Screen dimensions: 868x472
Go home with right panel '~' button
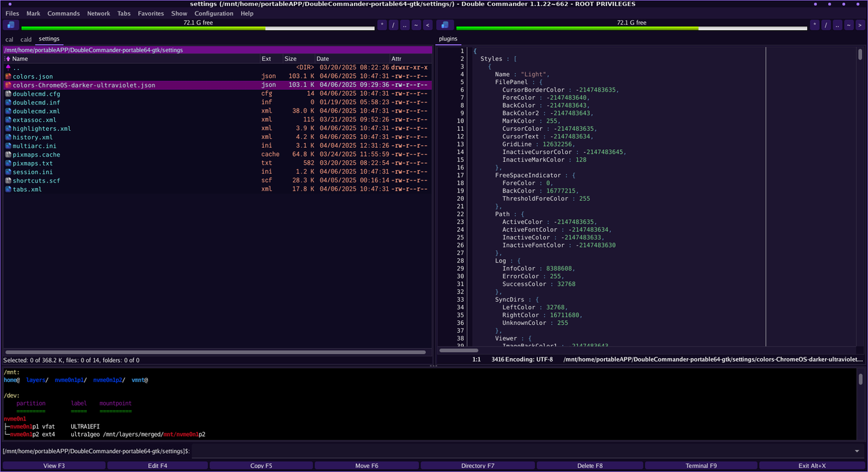click(x=850, y=25)
